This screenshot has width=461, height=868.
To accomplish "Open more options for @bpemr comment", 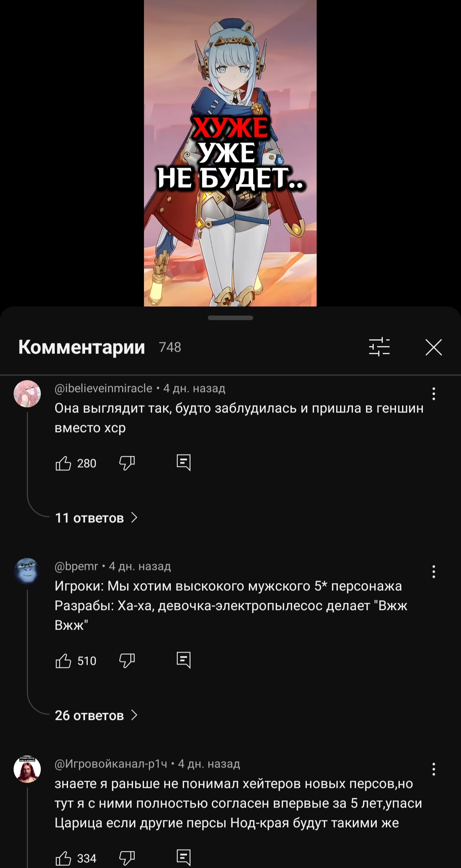I will (434, 571).
